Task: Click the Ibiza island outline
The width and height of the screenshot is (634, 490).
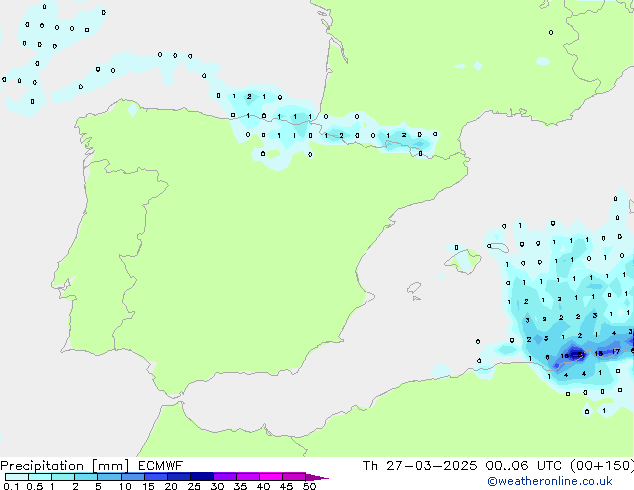Action: 414,288
